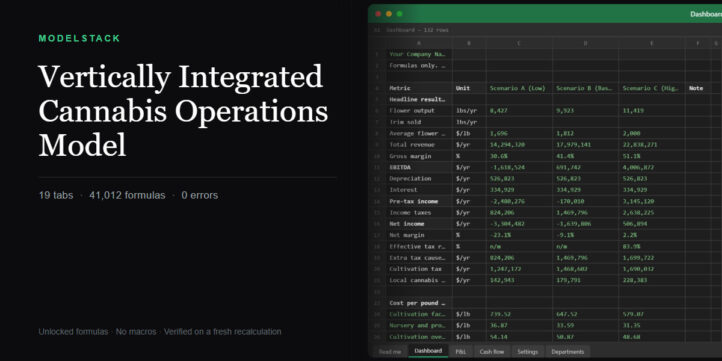
Task: Select the Cultivation tax row label
Action: point(419,269)
